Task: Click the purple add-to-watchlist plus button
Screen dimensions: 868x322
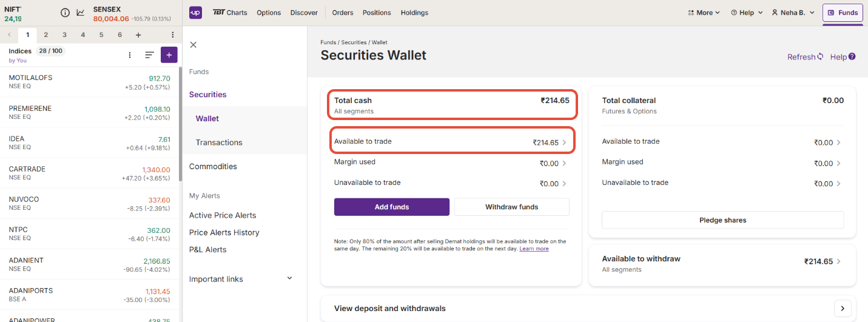Action: tap(169, 55)
